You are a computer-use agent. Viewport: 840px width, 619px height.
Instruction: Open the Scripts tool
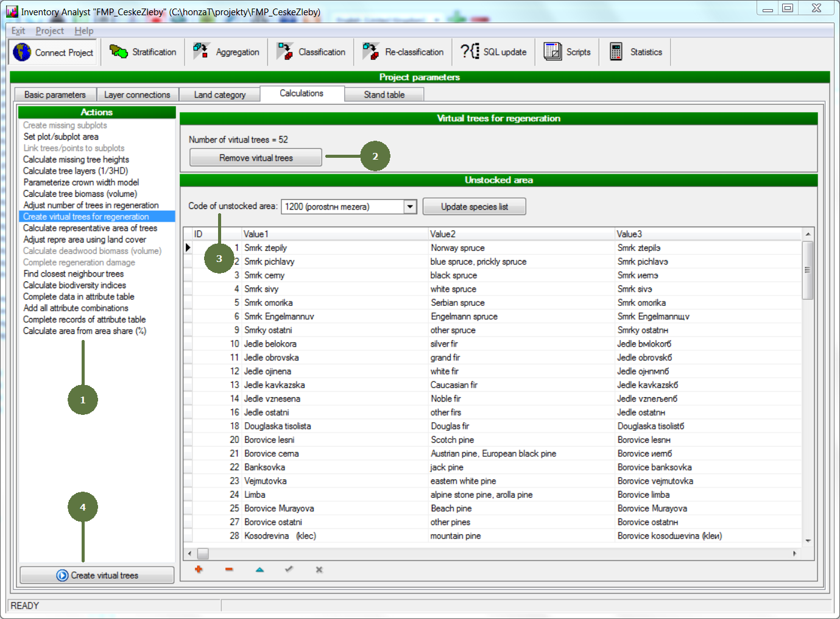point(567,52)
